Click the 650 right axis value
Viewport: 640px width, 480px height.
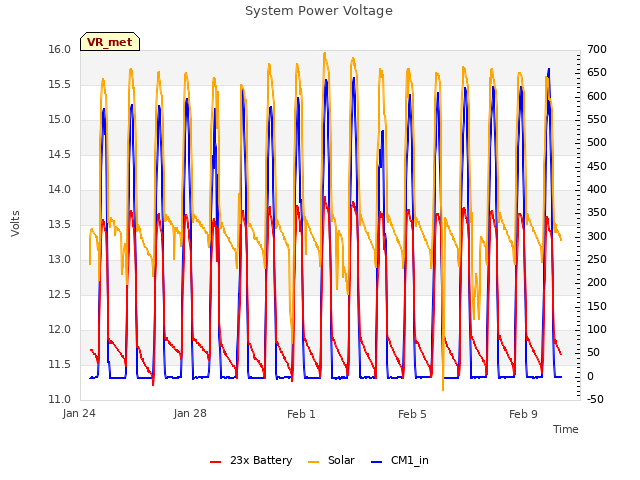click(x=597, y=73)
